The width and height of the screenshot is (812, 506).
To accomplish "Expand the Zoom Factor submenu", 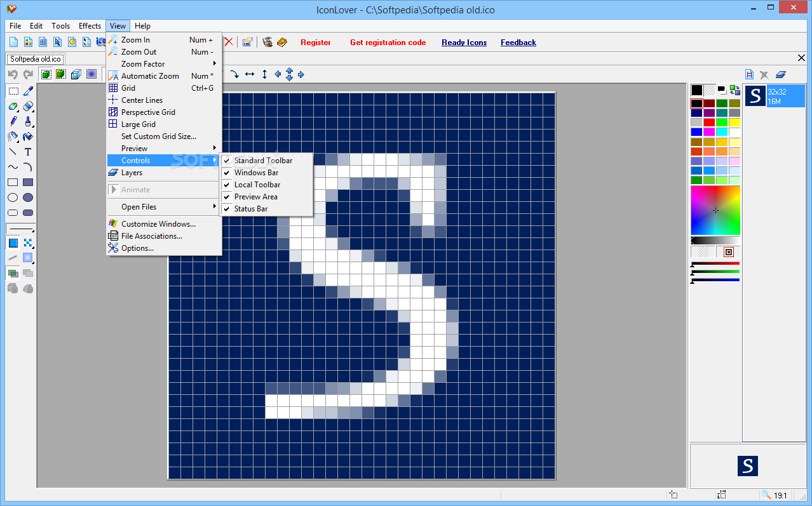I will pos(164,64).
